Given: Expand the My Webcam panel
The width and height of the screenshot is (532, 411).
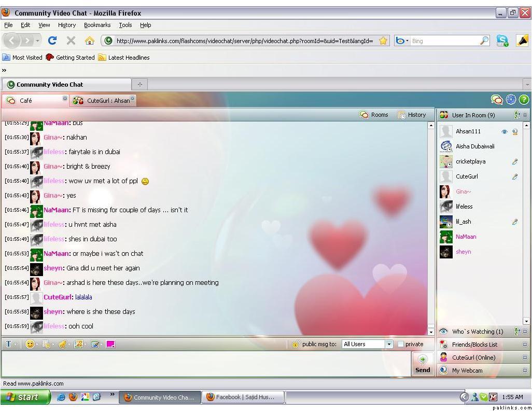Looking at the screenshot, I should [525, 371].
